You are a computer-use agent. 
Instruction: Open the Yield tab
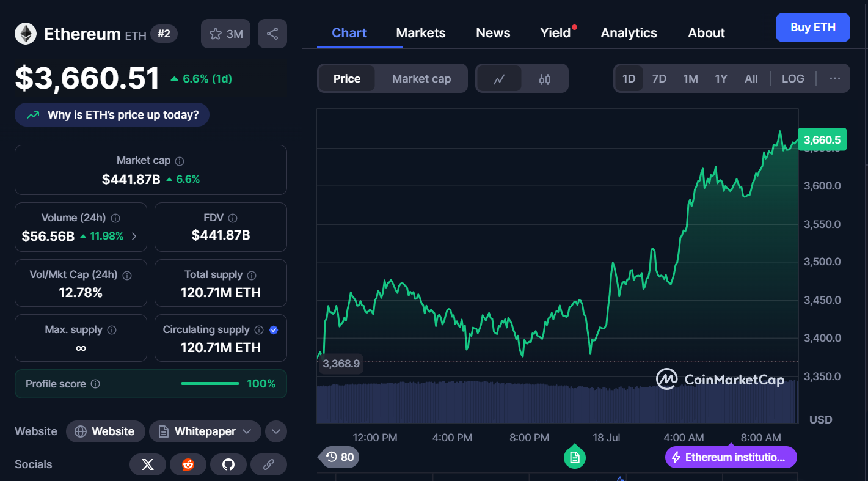coord(555,33)
